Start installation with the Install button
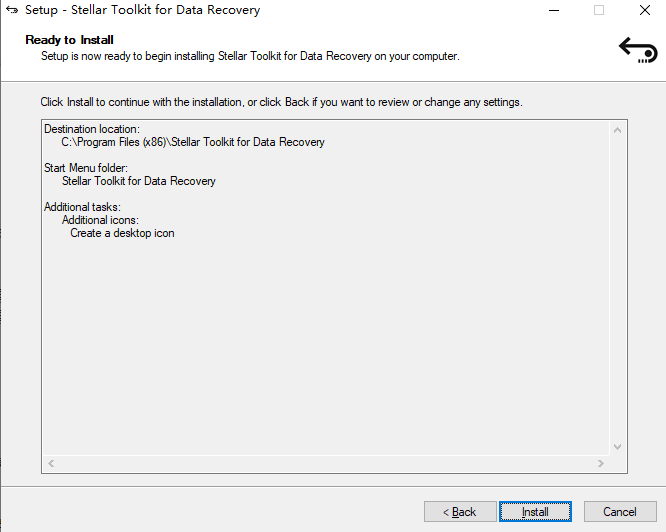This screenshot has width=666, height=532. pyautogui.click(x=535, y=512)
